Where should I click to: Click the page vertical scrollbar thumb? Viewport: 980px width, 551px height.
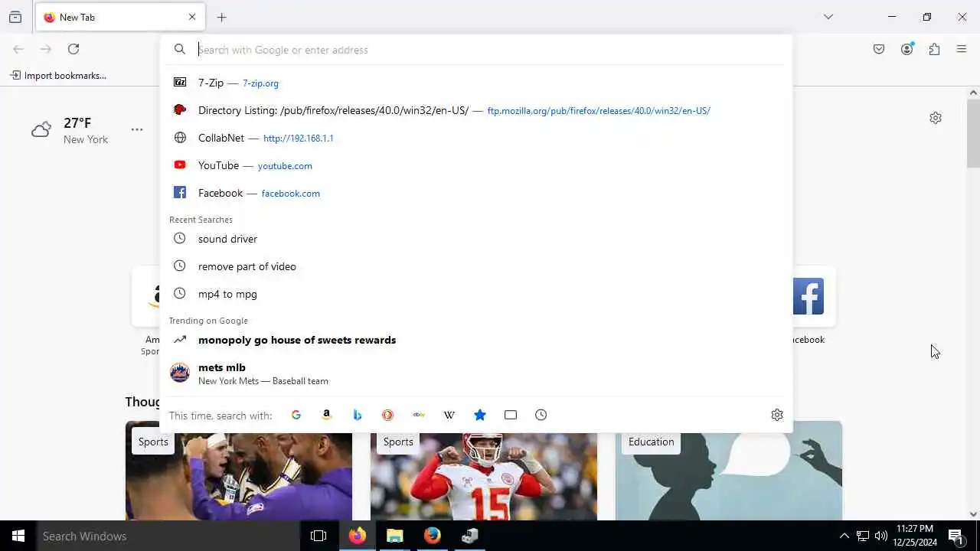[973, 134]
